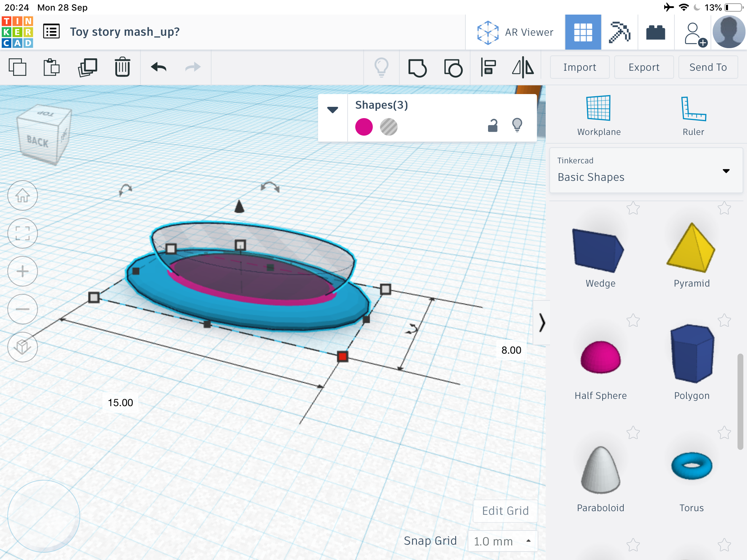The height and width of the screenshot is (560, 747).
Task: Open the design list menu icon
Action: coord(51,32)
